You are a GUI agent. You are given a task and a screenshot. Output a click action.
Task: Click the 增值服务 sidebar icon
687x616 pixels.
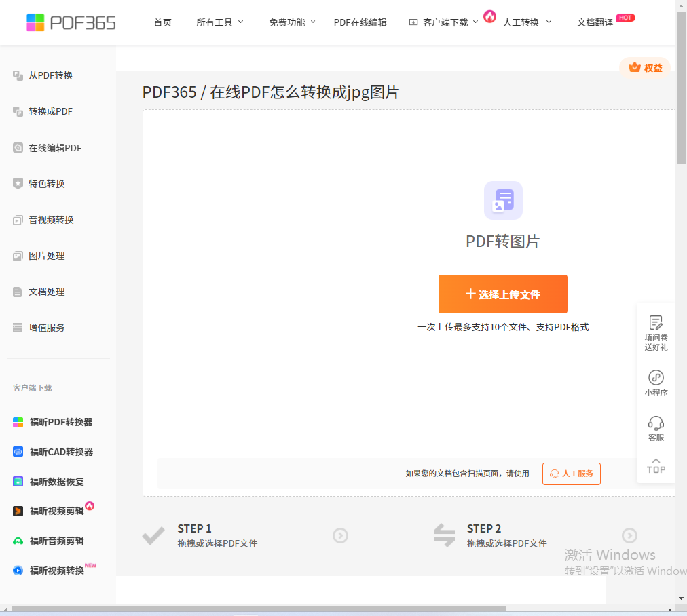18,328
